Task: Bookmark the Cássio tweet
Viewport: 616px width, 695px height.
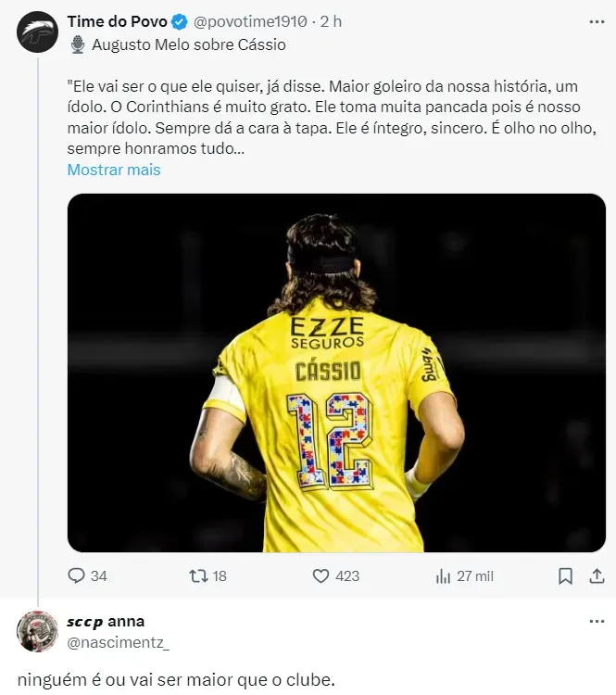Action: click(565, 575)
